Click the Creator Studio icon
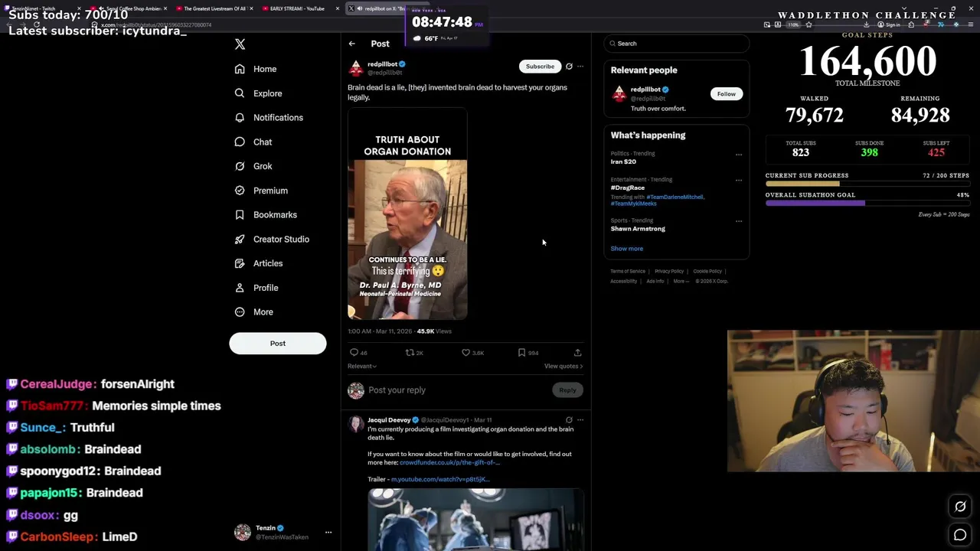 pyautogui.click(x=240, y=240)
